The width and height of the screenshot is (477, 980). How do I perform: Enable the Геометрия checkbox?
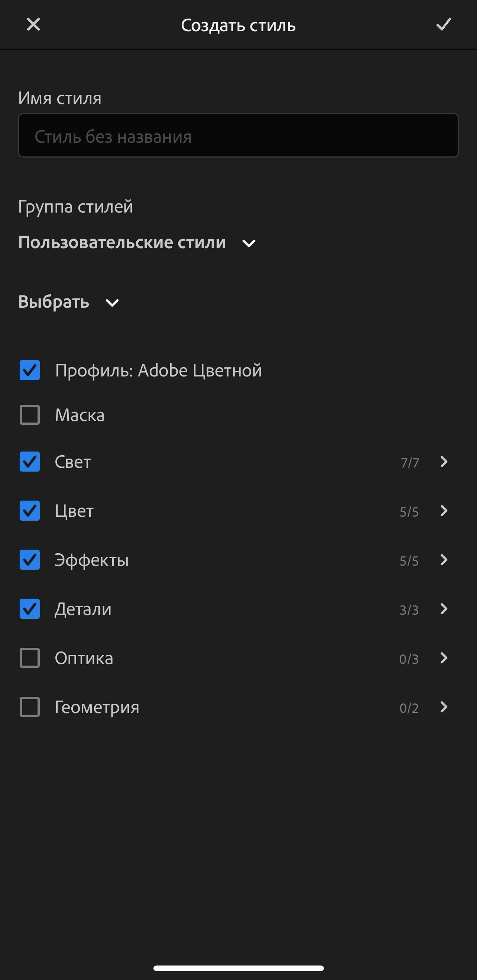pyautogui.click(x=30, y=707)
